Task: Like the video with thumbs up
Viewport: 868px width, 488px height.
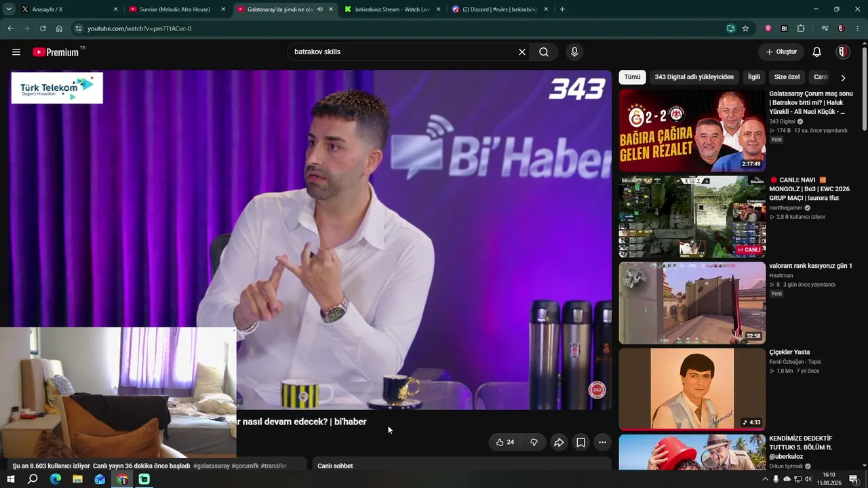Action: coord(505,443)
